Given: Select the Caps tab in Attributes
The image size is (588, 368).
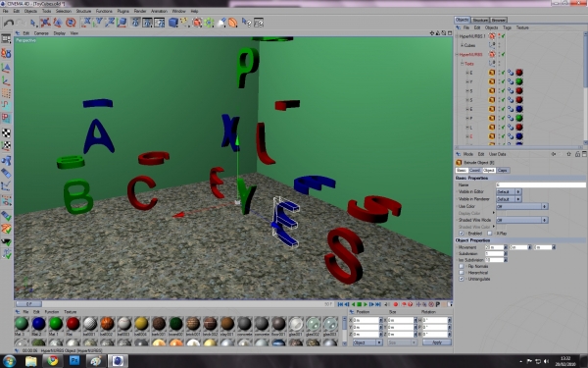Looking at the screenshot, I should (503, 170).
